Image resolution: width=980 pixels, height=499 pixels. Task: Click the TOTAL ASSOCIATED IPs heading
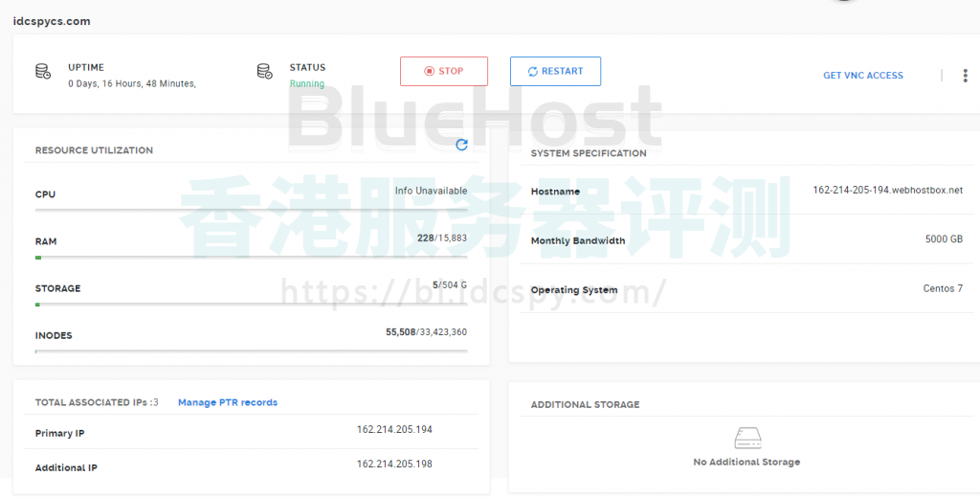click(97, 402)
